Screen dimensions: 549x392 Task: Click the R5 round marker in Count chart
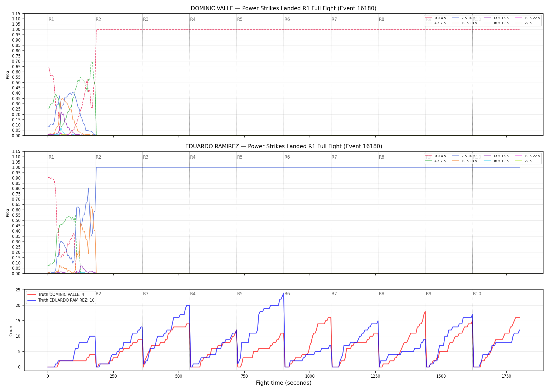tap(240, 294)
